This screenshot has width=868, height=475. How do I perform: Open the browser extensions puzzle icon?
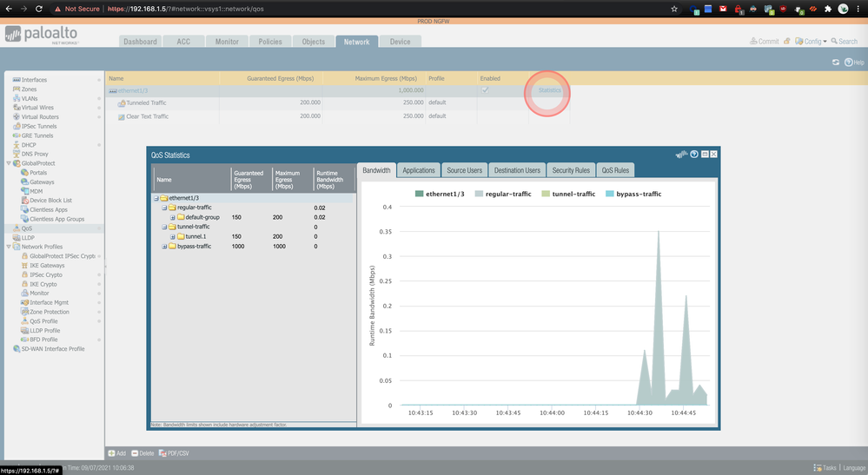coord(827,9)
